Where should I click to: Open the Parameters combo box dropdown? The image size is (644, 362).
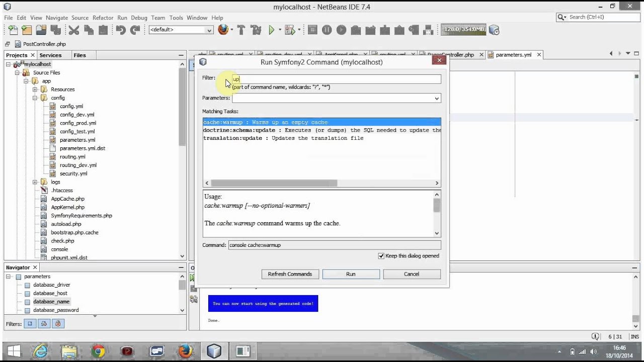(x=437, y=99)
